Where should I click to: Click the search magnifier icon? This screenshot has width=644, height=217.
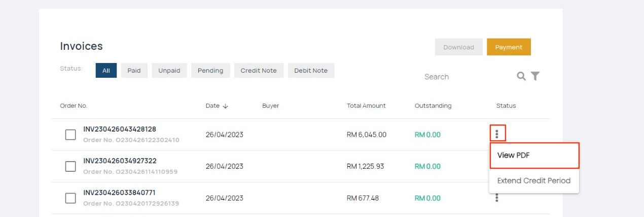(521, 76)
